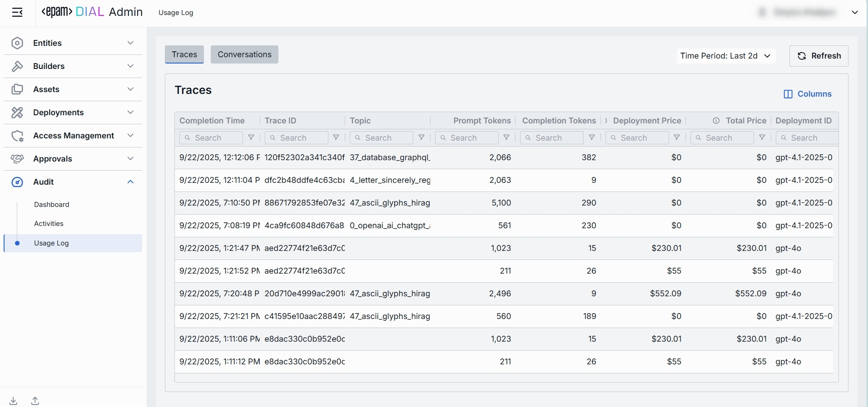The height and width of the screenshot is (407, 868).
Task: Sort by Topic column header
Action: coord(360,121)
